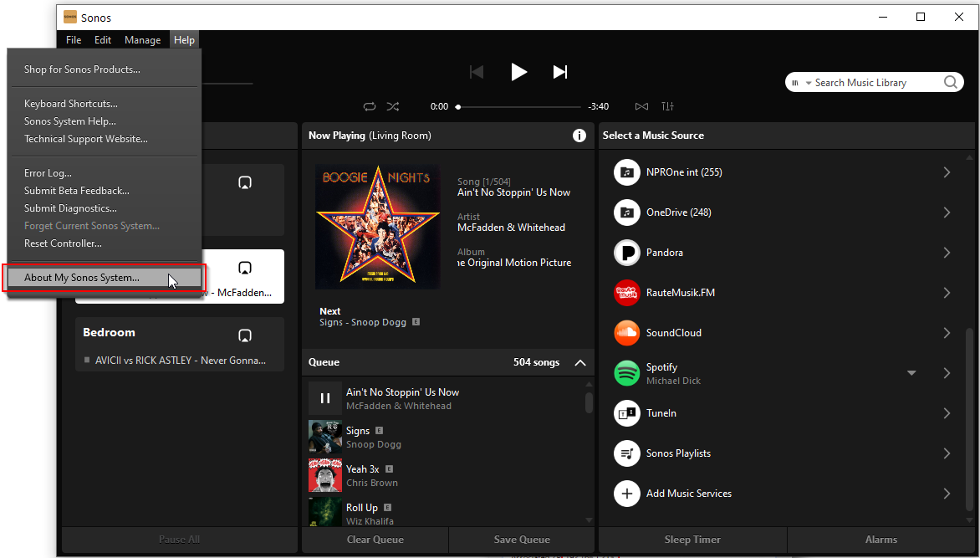
Task: Open the Edit menu
Action: 103,40
